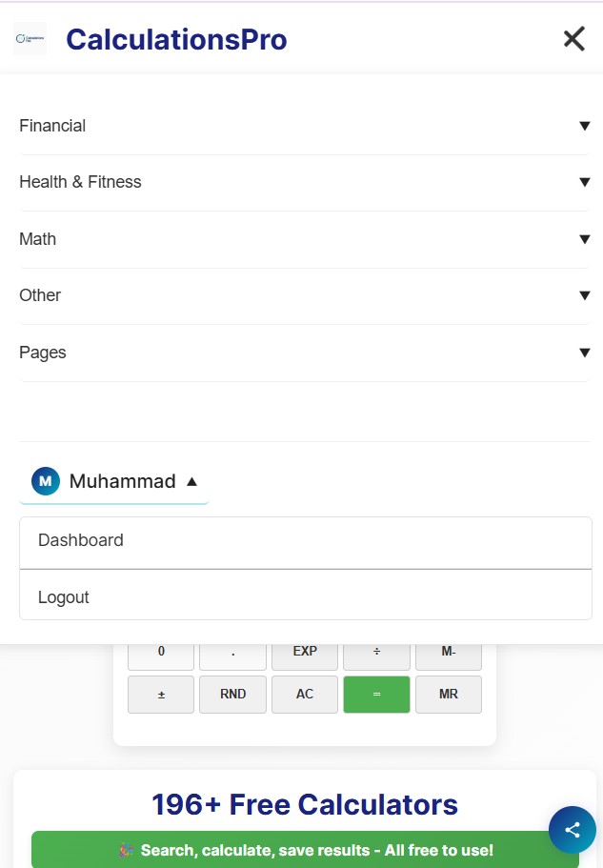Expand the Other calculators section
The height and width of the screenshot is (868, 603).
[40, 295]
